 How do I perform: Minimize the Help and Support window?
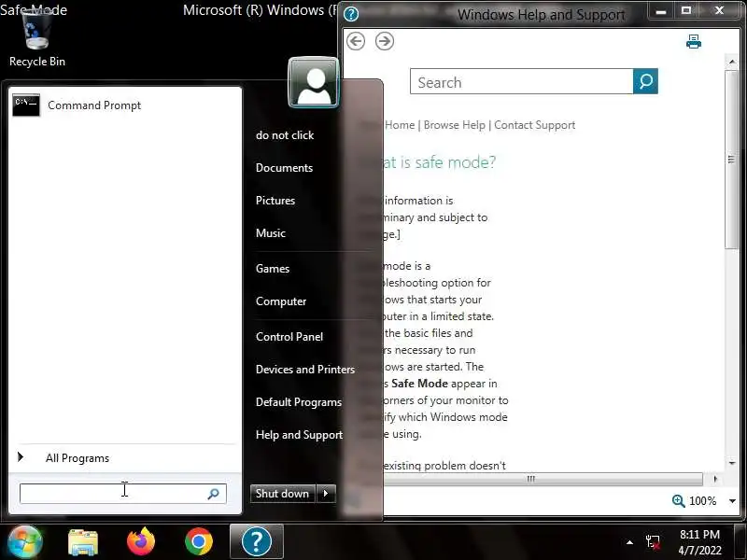pos(661,10)
